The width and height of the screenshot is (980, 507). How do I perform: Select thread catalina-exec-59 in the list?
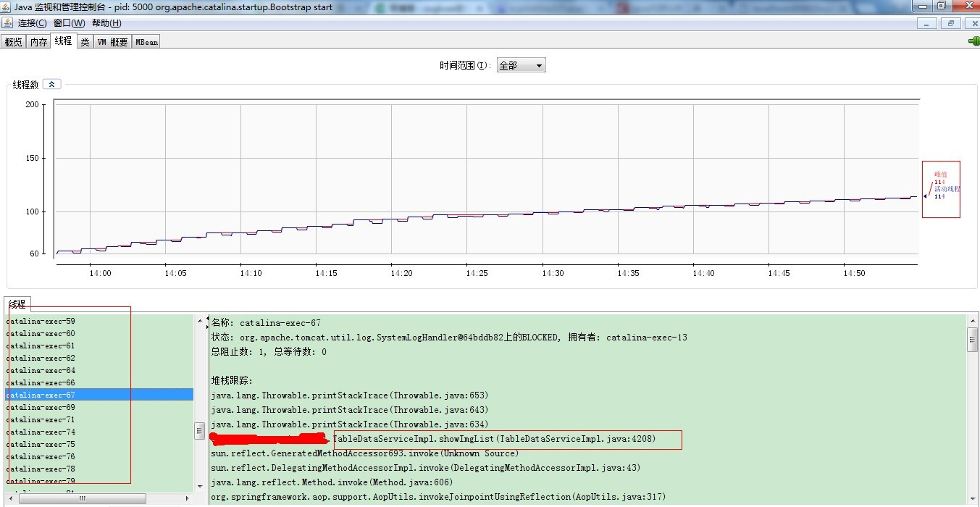(x=40, y=320)
